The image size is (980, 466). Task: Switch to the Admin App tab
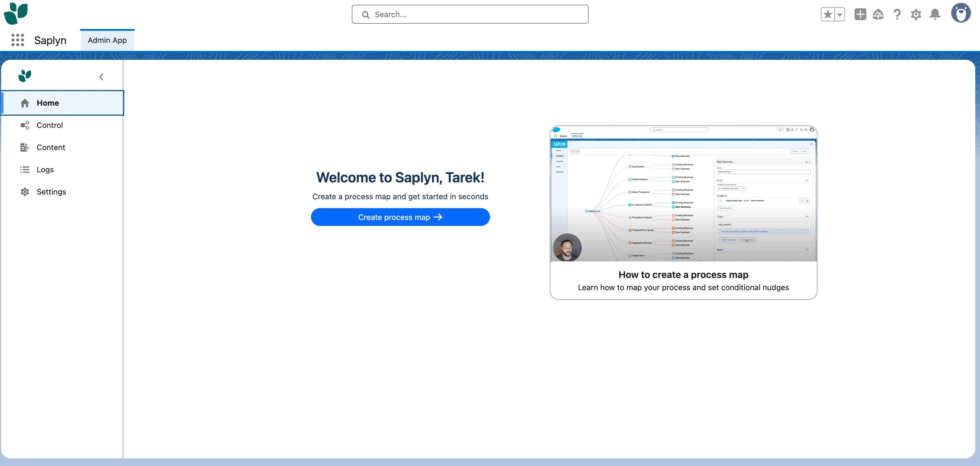(x=107, y=40)
